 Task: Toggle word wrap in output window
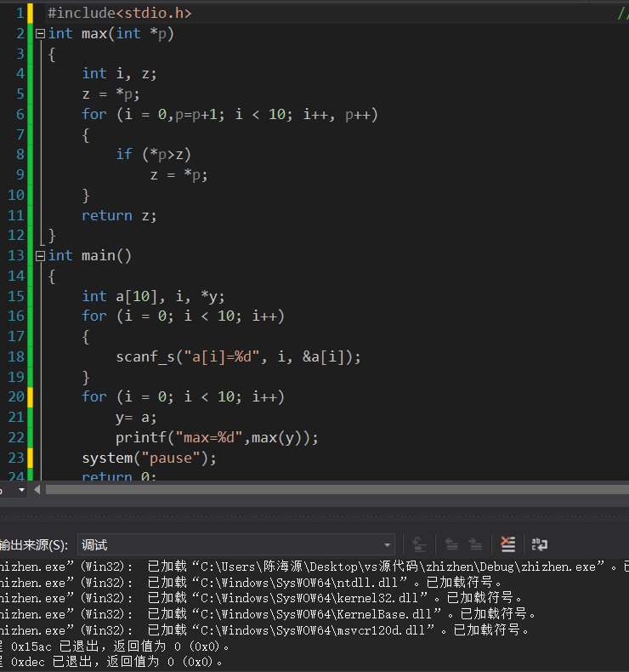click(x=540, y=544)
